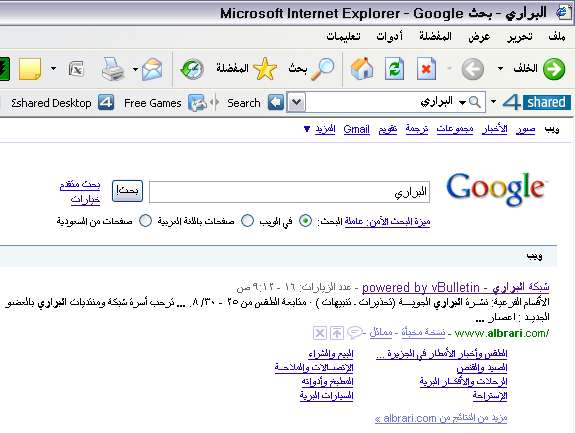Screen dimensions: 575x433
Task: Select 'صفحات باللغة العربية' radio button
Action: 247,221
